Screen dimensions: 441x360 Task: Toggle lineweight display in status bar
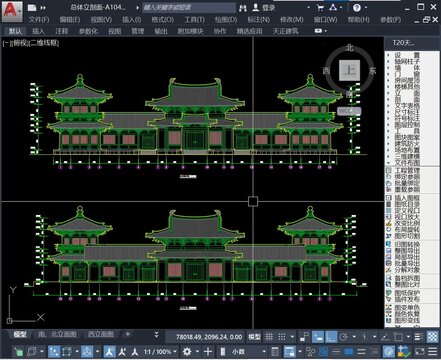pos(419,337)
